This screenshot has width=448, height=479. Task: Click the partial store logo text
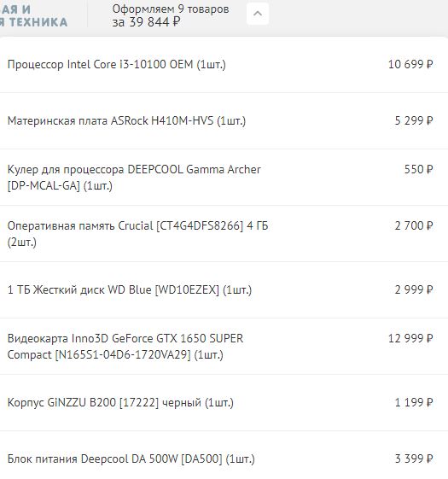pyautogui.click(x=33, y=16)
